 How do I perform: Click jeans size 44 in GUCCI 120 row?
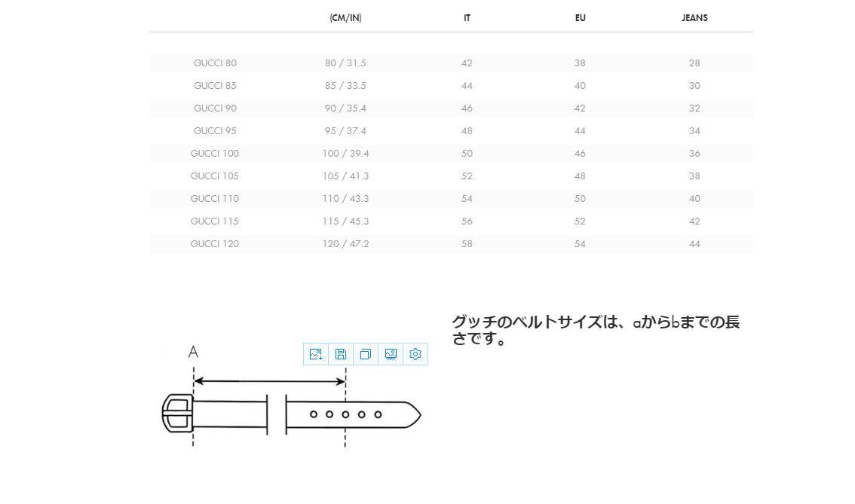point(694,244)
